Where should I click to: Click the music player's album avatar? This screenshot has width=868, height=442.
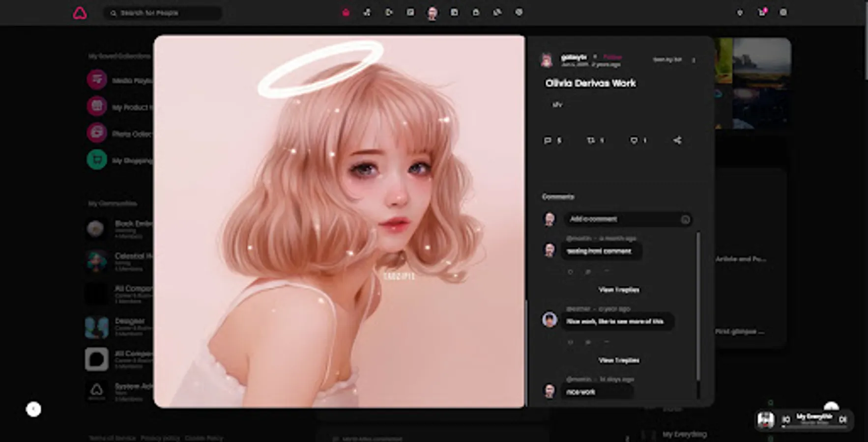pyautogui.click(x=766, y=420)
